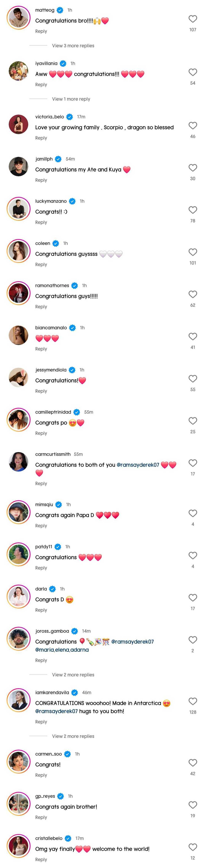Image resolution: width=208 pixels, height=868 pixels.
Task: Tap the heart on luckymanzano's comment
Action: pos(192,210)
